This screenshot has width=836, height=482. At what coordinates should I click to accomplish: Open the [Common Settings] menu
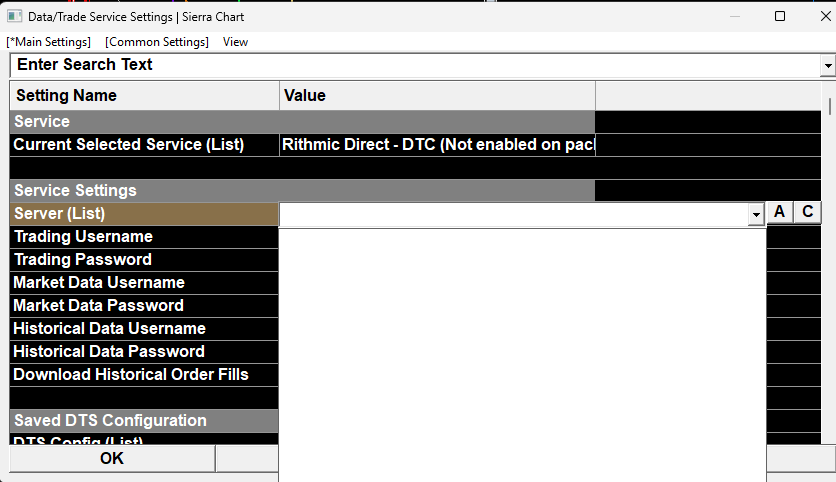click(157, 42)
